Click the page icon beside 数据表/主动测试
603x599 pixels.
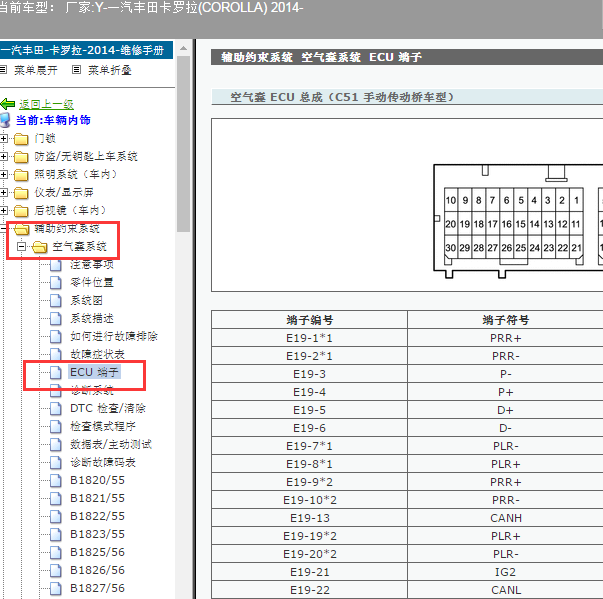(56, 444)
